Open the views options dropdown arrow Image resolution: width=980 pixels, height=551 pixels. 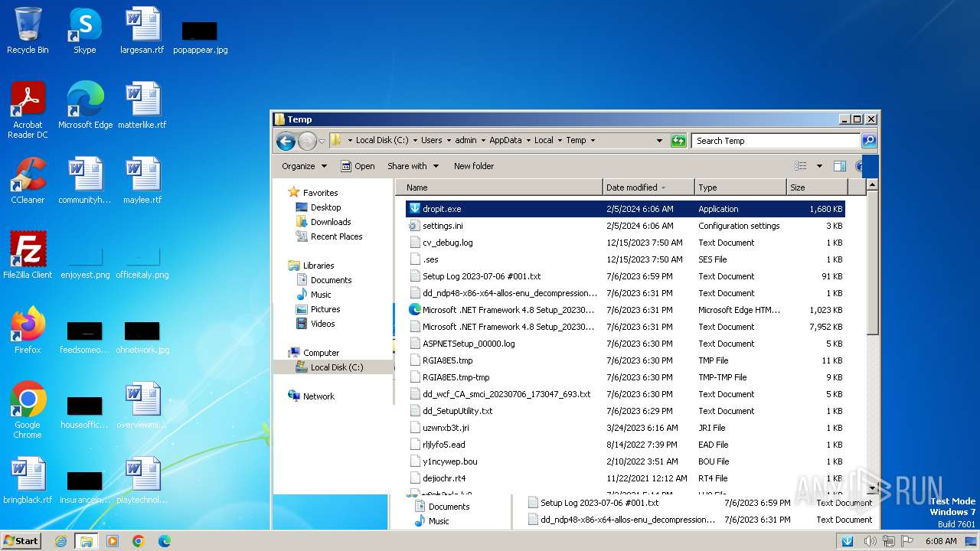point(819,166)
